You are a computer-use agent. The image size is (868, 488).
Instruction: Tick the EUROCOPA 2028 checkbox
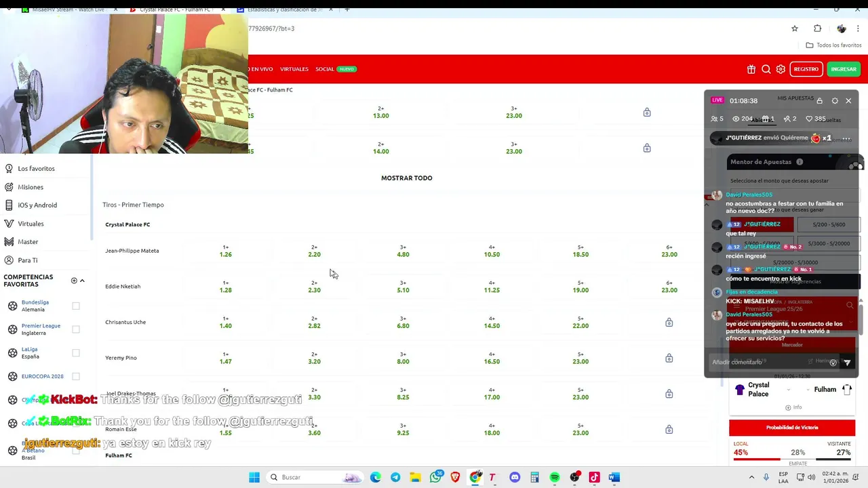[76, 376]
